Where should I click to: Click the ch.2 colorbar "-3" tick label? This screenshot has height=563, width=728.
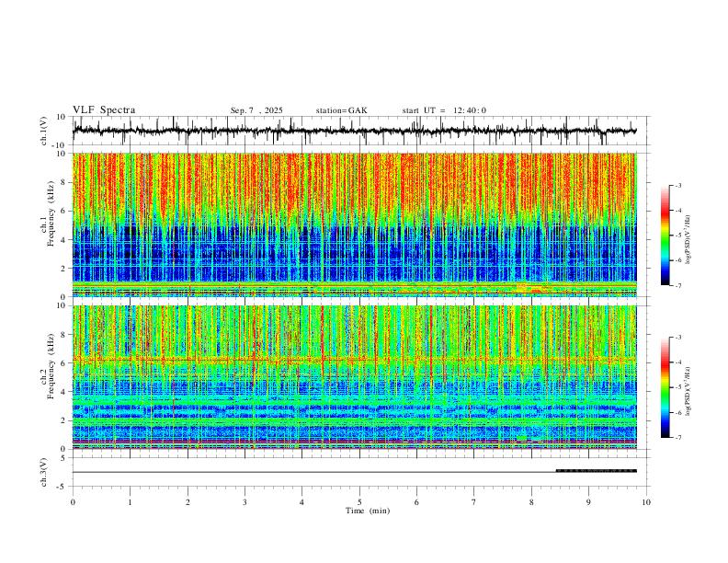pyautogui.click(x=678, y=338)
